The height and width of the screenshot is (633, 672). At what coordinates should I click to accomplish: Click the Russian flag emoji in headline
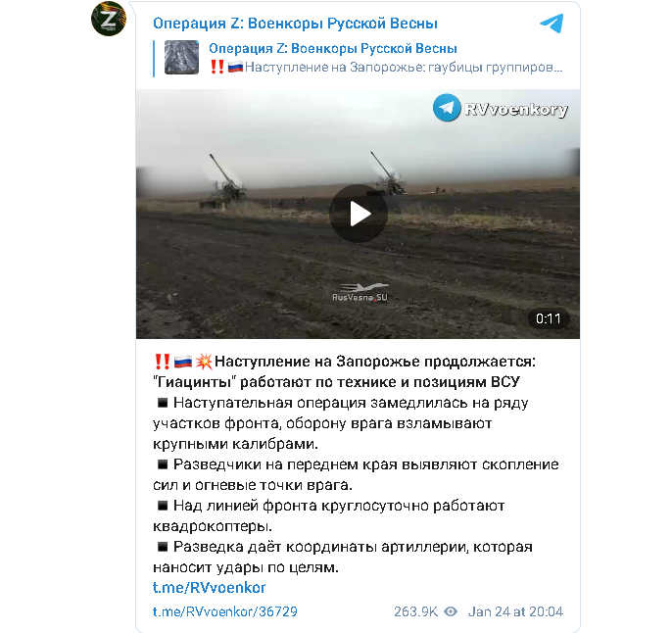(183, 362)
